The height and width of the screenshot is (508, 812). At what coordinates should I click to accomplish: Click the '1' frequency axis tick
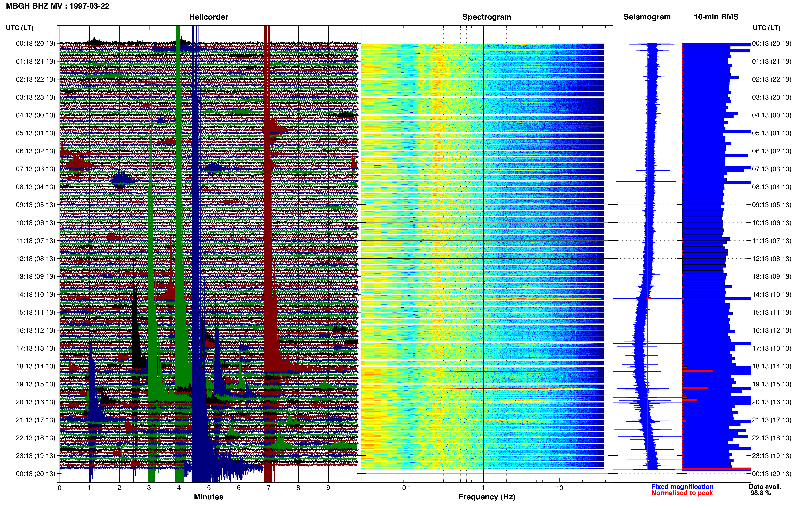[x=483, y=488]
